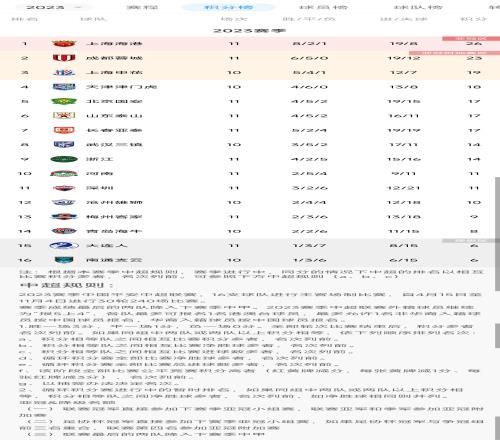
Task: Open the 球队榜 team ranking tab
Action: point(418,7)
